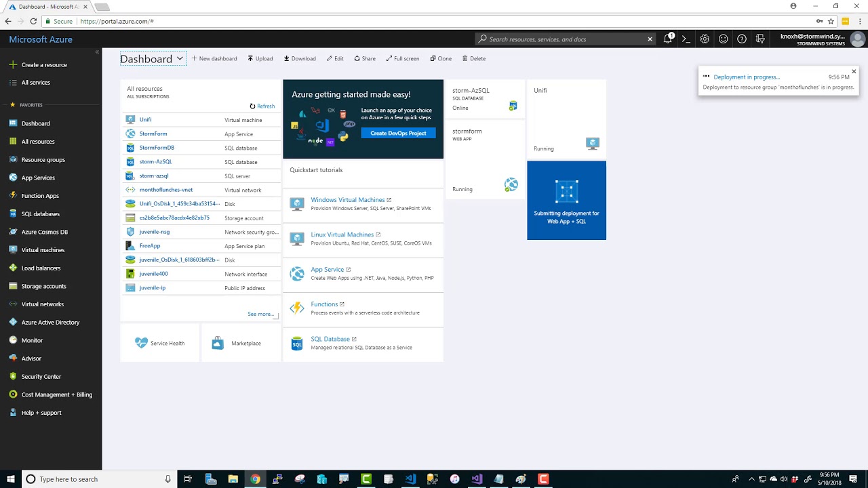
Task: Click the Azure Active Directory icon
Action: (x=13, y=322)
